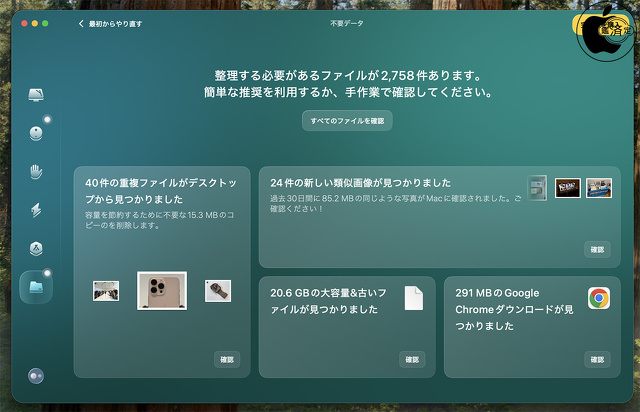Click 確認 in the 24件の類似画像 card
Viewport: 640px width, 412px height.
597,250
